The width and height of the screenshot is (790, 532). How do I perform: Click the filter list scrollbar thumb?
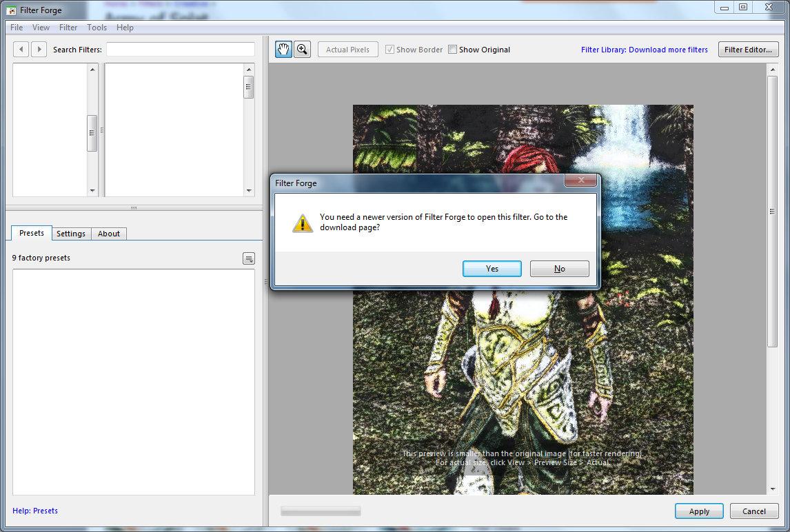248,87
